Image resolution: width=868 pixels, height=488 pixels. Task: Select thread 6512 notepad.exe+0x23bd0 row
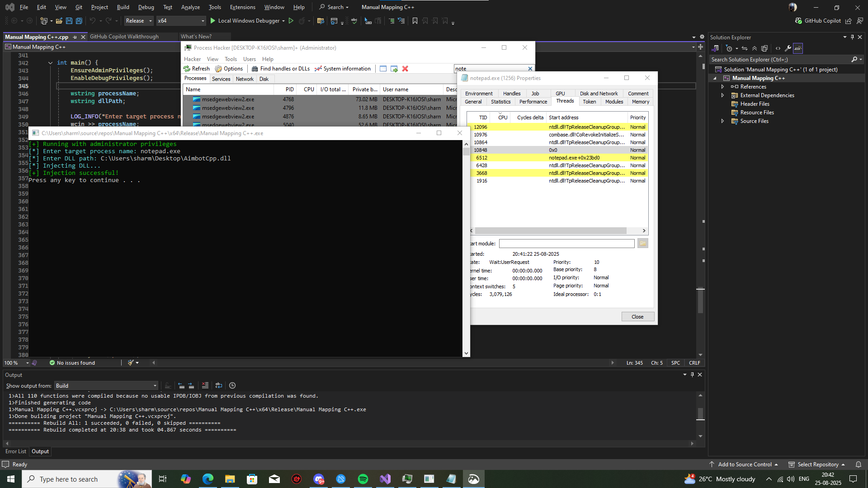[x=560, y=158]
